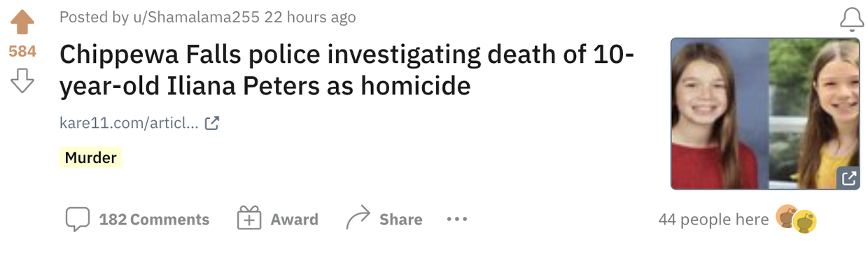Open the post's image thumbnail
Image resolution: width=868 pixels, height=263 pixels.
tap(765, 114)
